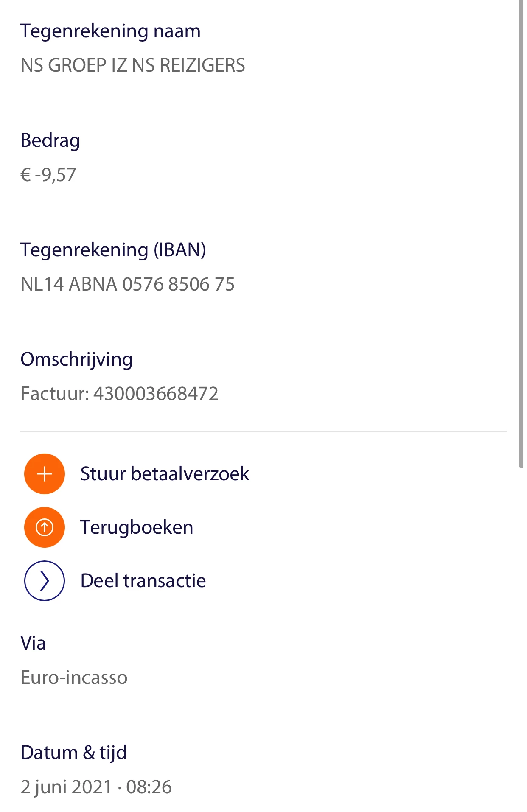The height and width of the screenshot is (812, 527).
Task: Select the Terugboeken option
Action: (x=137, y=527)
